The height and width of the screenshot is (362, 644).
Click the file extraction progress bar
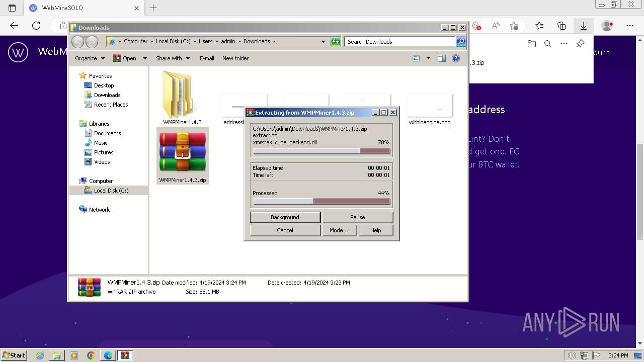click(x=321, y=151)
